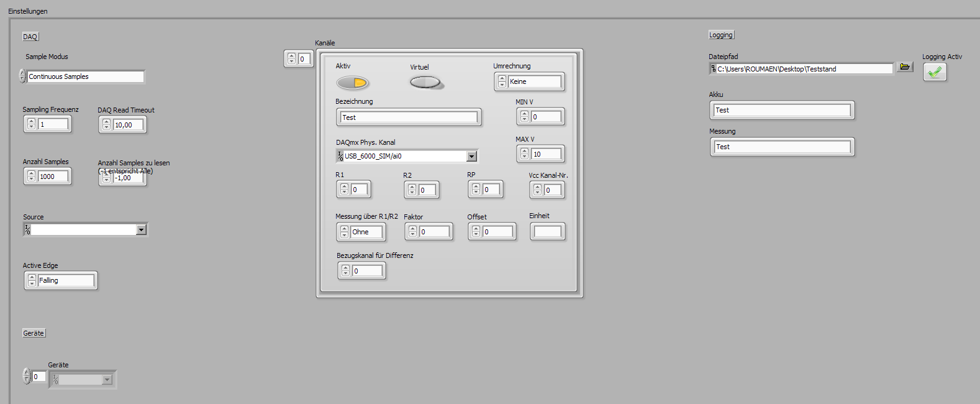Click the Anzahl Samples zu lesen value

click(x=129, y=178)
